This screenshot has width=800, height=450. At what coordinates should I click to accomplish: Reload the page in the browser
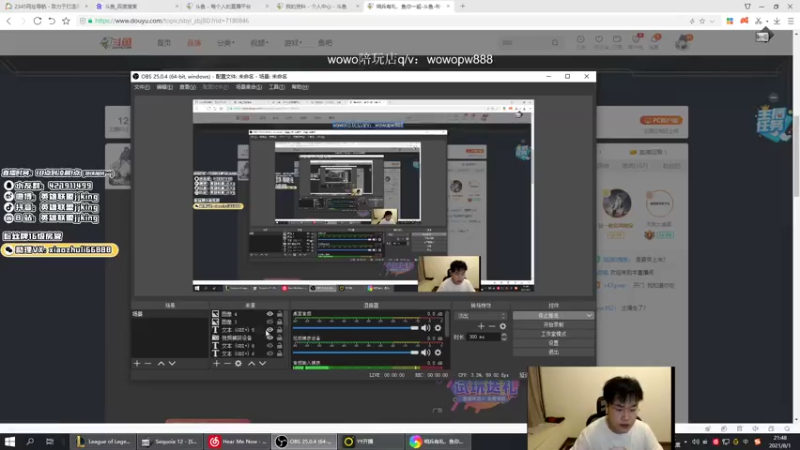(x=37, y=21)
